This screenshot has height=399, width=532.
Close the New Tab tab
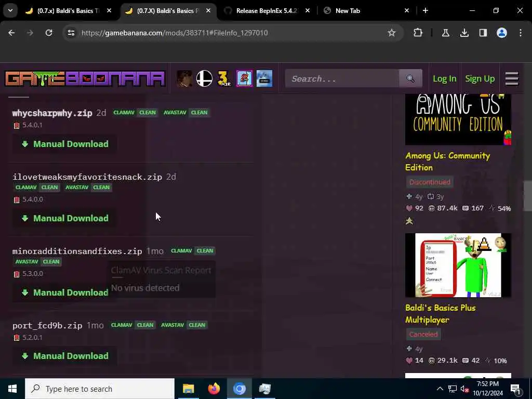pyautogui.click(x=407, y=11)
